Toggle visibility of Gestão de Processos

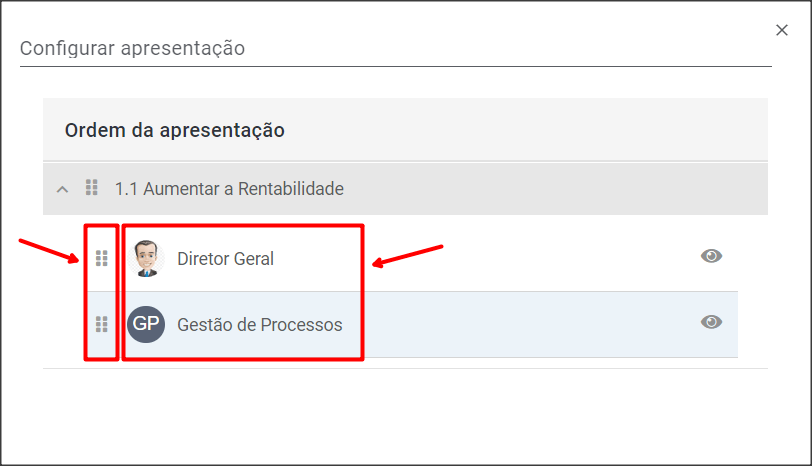[711, 321]
